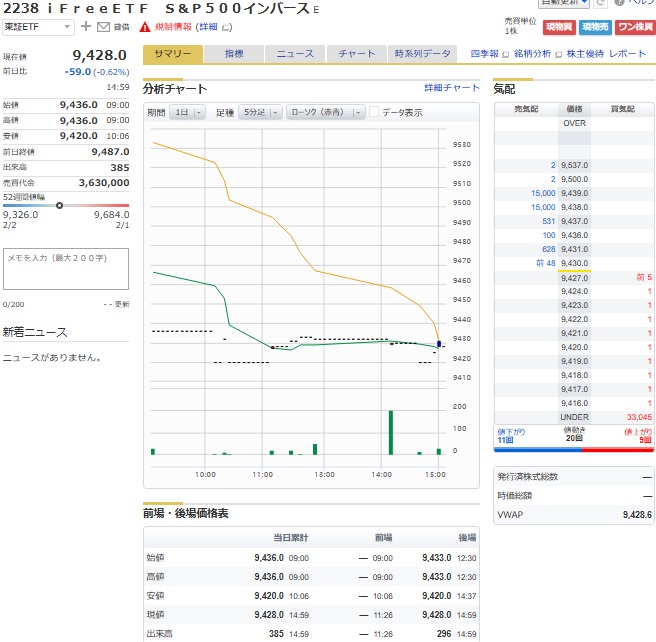The width and height of the screenshot is (656, 642).
Task: Click the 52週間値幅 range slider marker
Action: 59,205
